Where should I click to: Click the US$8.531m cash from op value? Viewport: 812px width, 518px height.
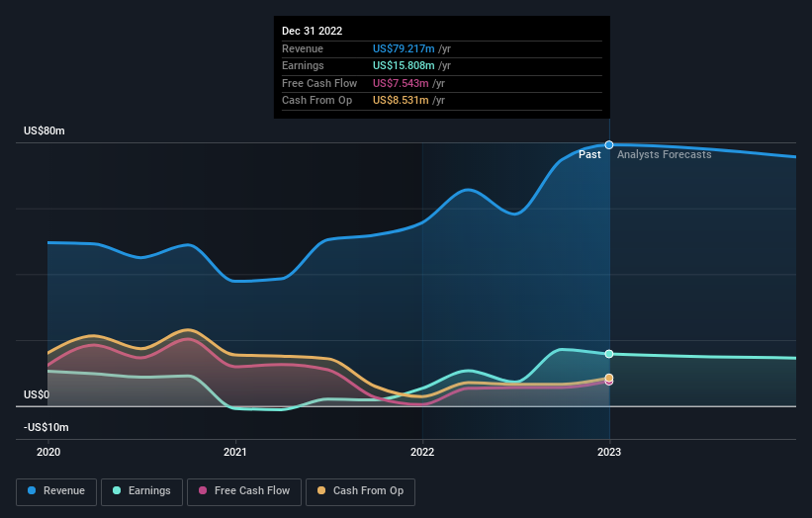click(x=401, y=101)
